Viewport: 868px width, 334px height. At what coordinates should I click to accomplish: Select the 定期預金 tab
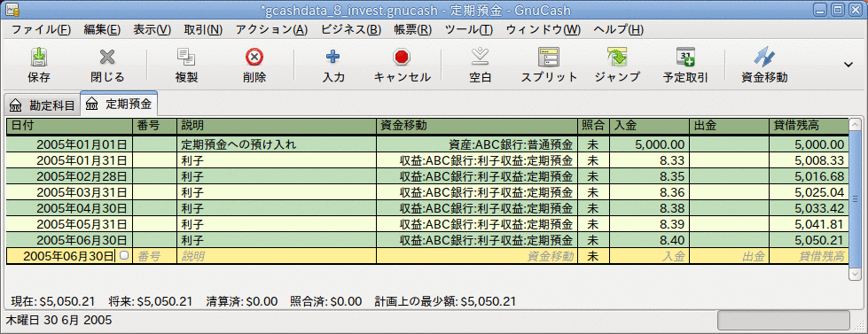[119, 104]
